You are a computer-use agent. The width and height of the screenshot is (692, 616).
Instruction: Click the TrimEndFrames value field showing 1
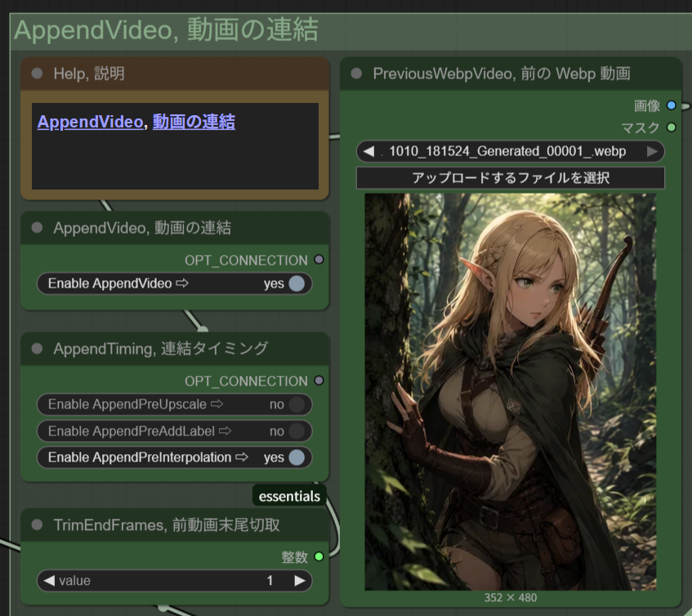(175, 580)
